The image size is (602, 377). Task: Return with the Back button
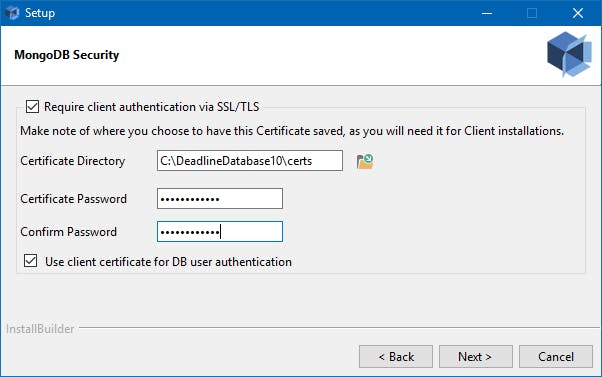[x=396, y=357]
